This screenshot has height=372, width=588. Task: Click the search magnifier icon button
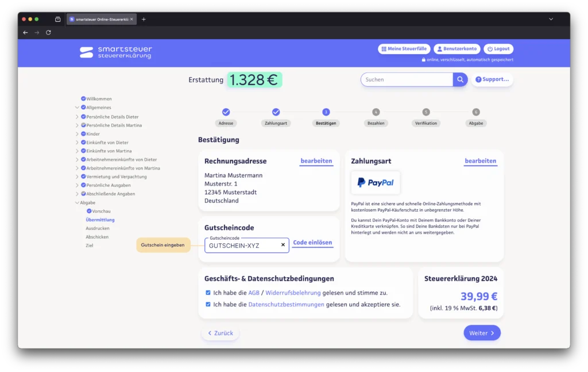coord(460,80)
